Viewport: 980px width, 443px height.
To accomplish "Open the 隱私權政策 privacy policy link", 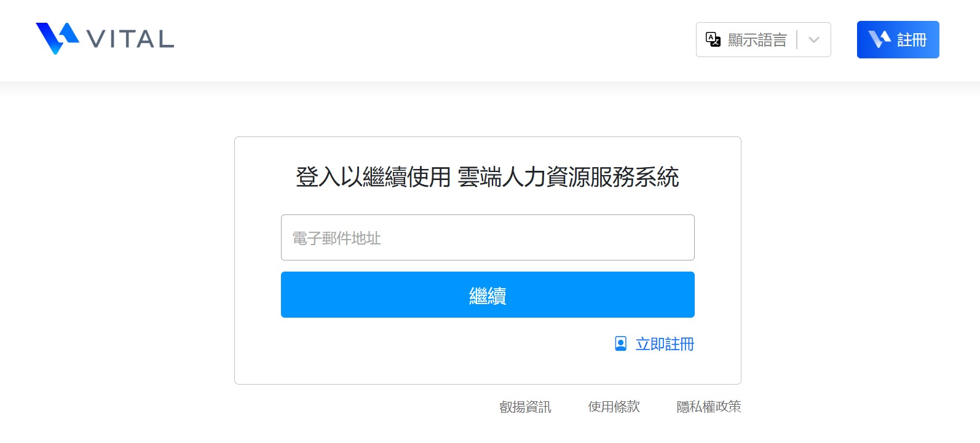I will 708,407.
